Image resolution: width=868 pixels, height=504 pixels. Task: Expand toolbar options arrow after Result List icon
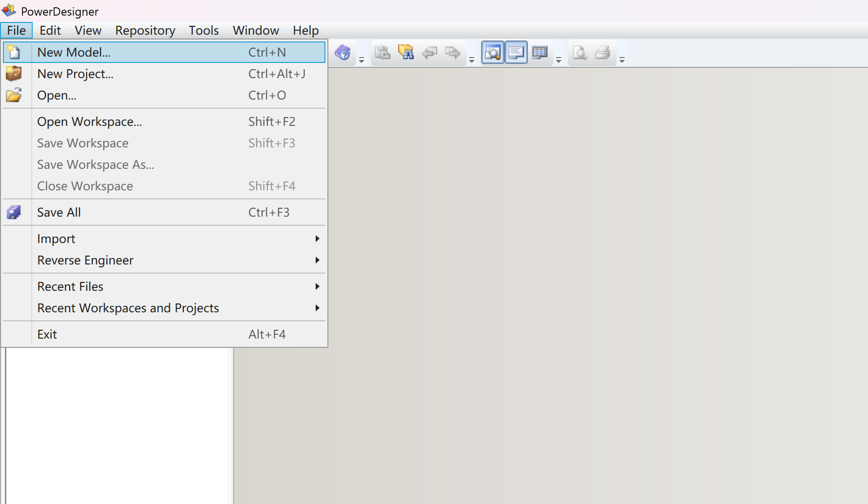559,60
